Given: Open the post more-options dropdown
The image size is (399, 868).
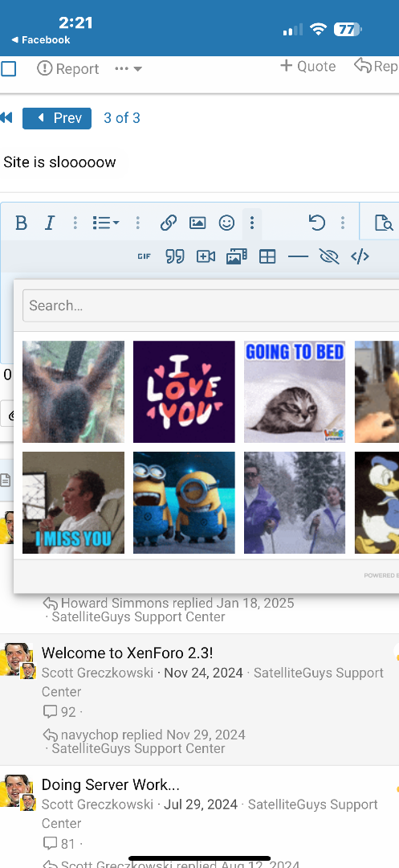Looking at the screenshot, I should coord(128,68).
